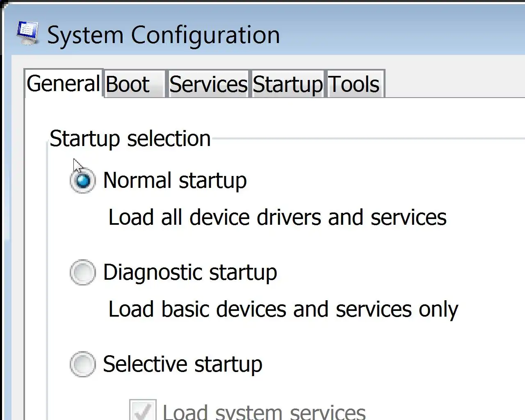525x420 pixels.
Task: Click "Load all device drivers and services" description
Action: (277, 217)
